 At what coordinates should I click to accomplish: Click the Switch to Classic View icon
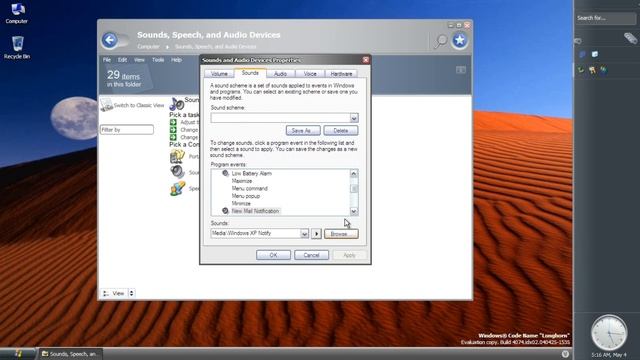pyautogui.click(x=106, y=104)
